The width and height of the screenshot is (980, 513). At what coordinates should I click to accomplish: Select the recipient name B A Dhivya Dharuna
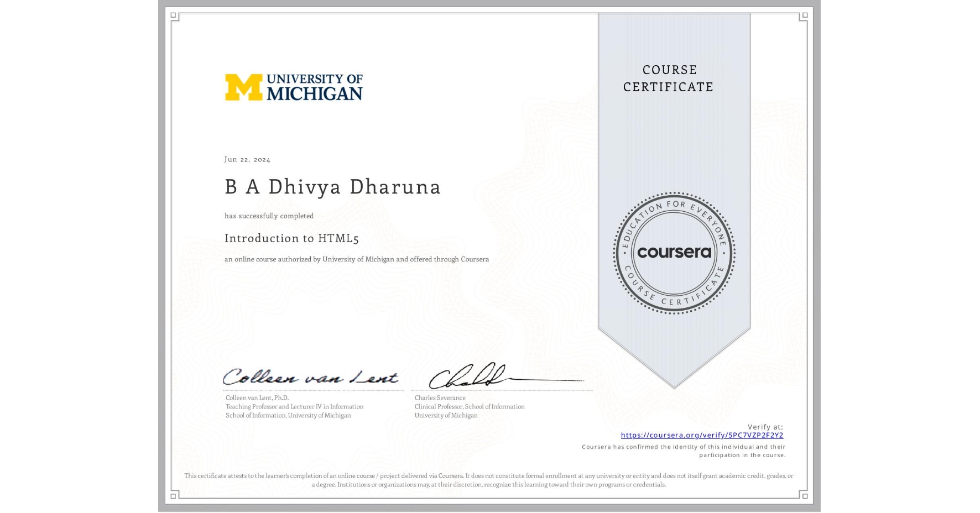(x=332, y=187)
